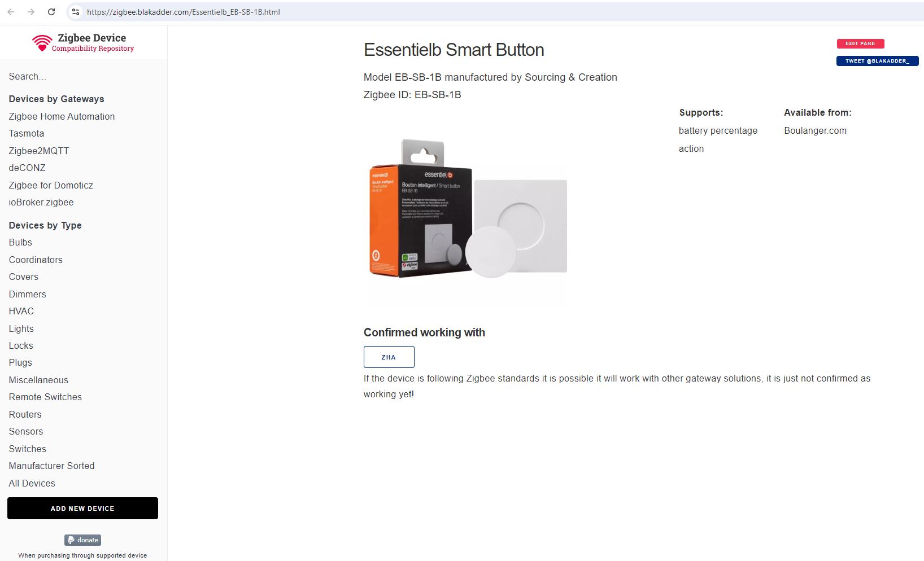Click the PayPal donate button
The width and height of the screenshot is (924, 561).
[x=82, y=540]
